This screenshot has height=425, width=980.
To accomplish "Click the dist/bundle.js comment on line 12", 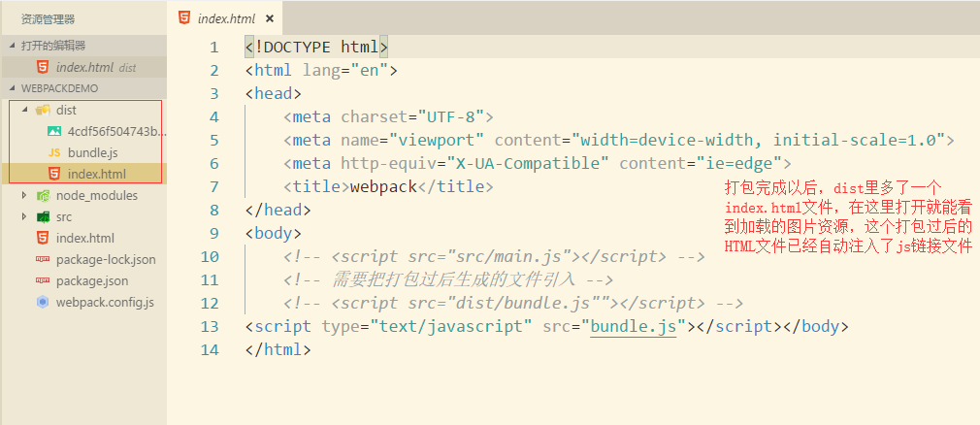I will point(513,303).
